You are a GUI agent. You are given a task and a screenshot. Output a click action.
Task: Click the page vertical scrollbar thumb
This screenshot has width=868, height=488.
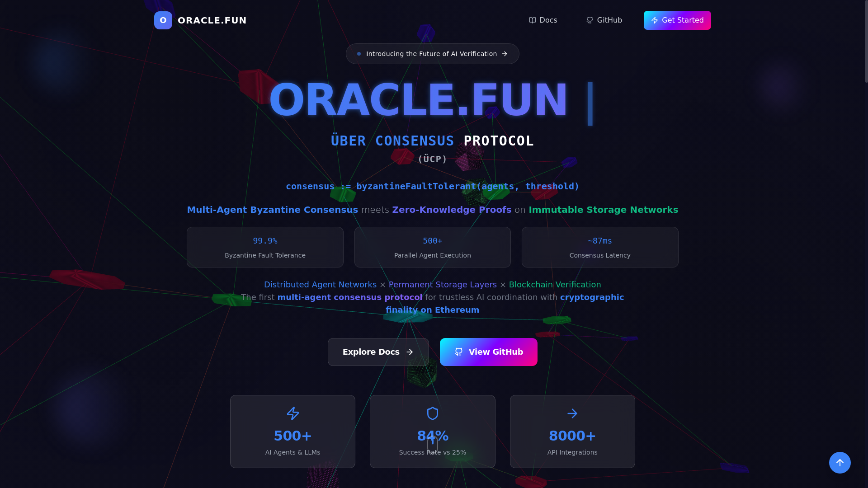[x=866, y=42]
